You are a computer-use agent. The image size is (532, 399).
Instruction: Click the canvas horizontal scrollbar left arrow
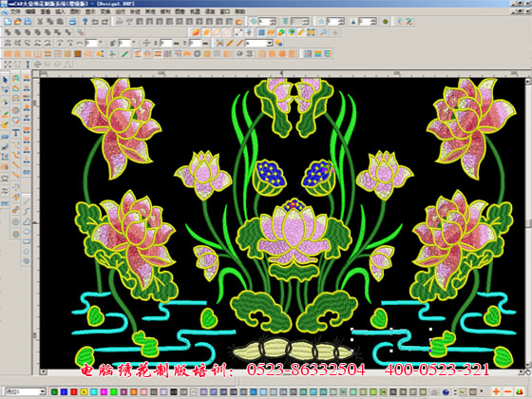(x=43, y=372)
